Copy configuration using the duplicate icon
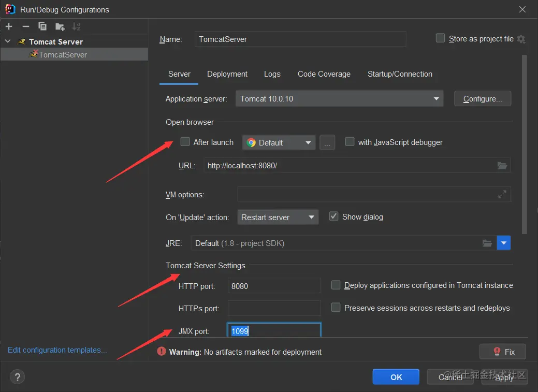This screenshot has height=392, width=538. coord(42,26)
